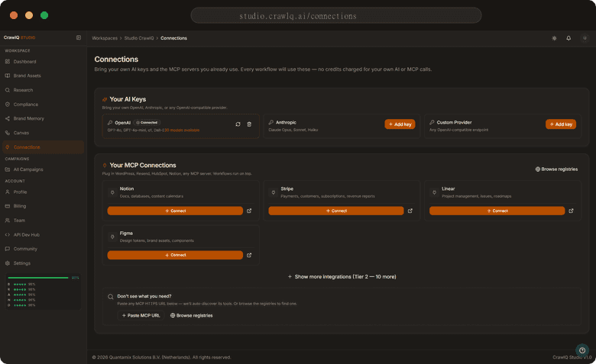Click the Anthropic key icon

coord(271,122)
